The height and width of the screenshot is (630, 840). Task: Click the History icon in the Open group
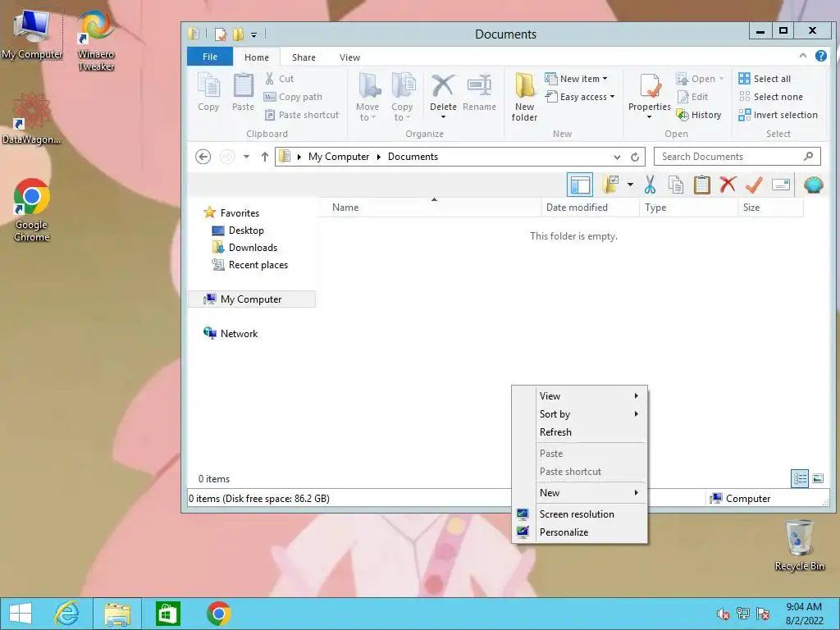pos(682,115)
